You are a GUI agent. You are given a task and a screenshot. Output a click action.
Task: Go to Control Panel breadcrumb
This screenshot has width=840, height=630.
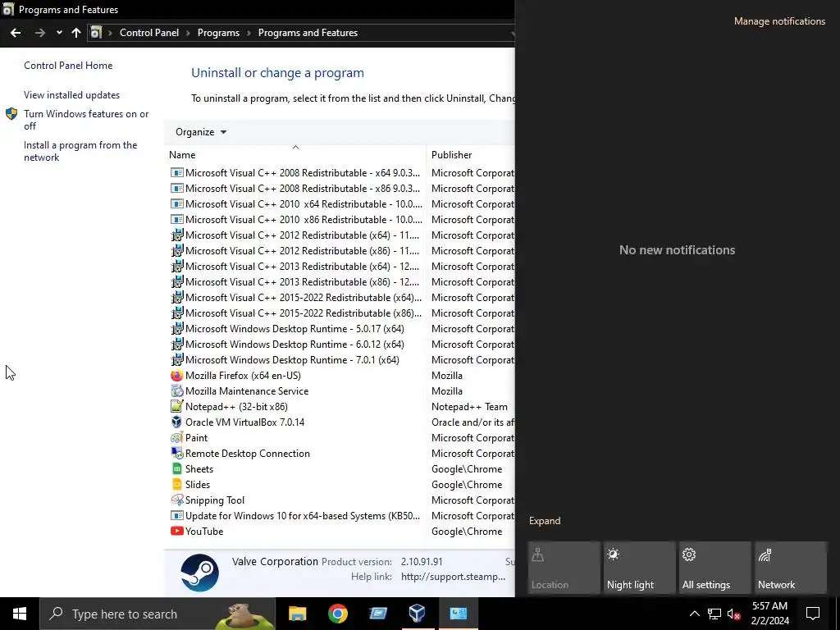tap(149, 33)
